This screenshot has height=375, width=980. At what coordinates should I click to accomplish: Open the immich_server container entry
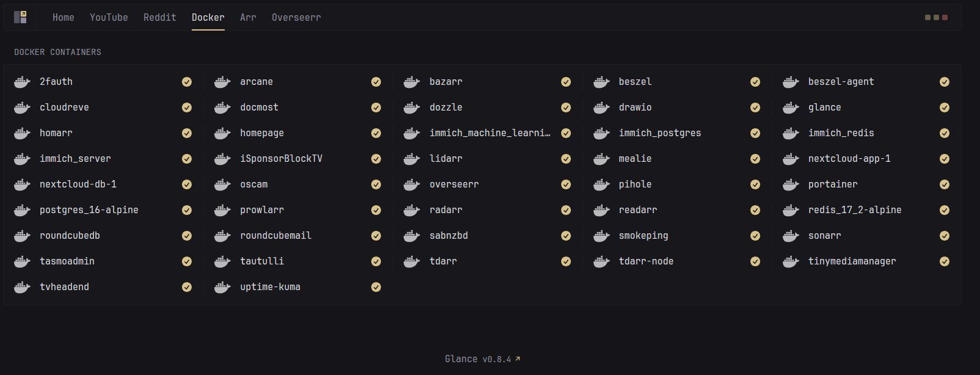pyautogui.click(x=75, y=159)
